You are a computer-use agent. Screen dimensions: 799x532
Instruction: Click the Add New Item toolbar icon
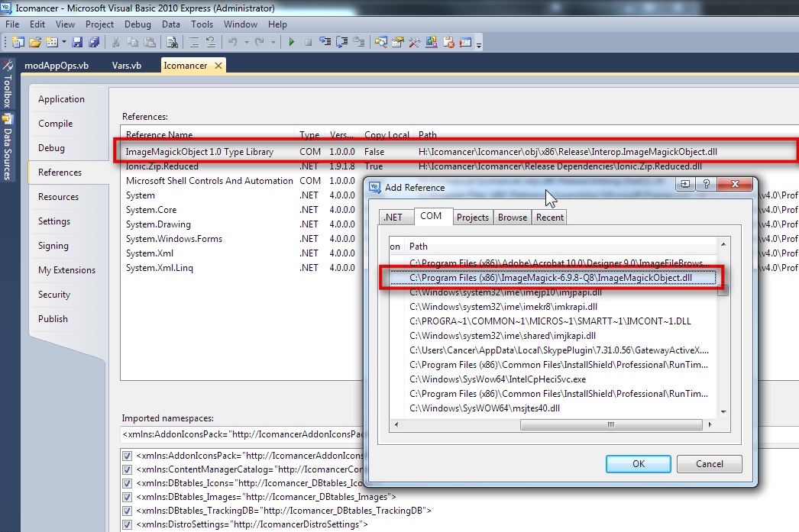[51, 42]
